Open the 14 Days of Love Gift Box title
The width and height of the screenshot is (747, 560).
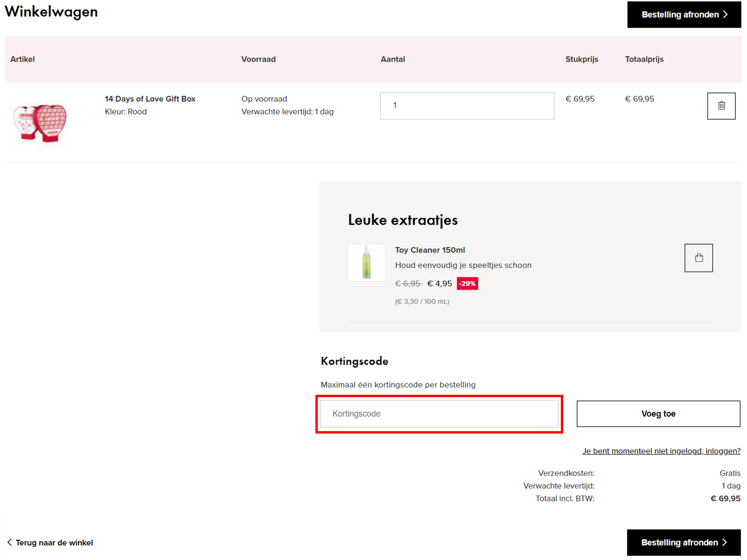coord(150,99)
